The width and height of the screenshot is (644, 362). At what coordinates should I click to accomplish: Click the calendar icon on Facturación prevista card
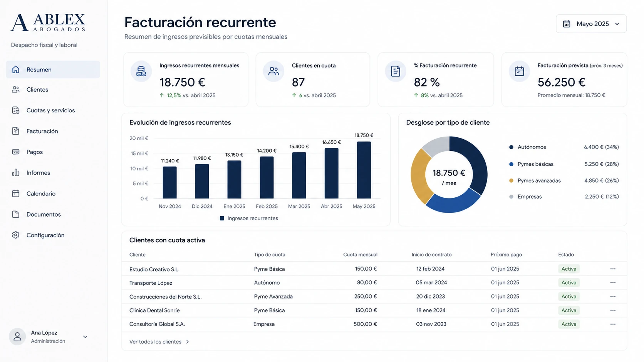point(519,71)
